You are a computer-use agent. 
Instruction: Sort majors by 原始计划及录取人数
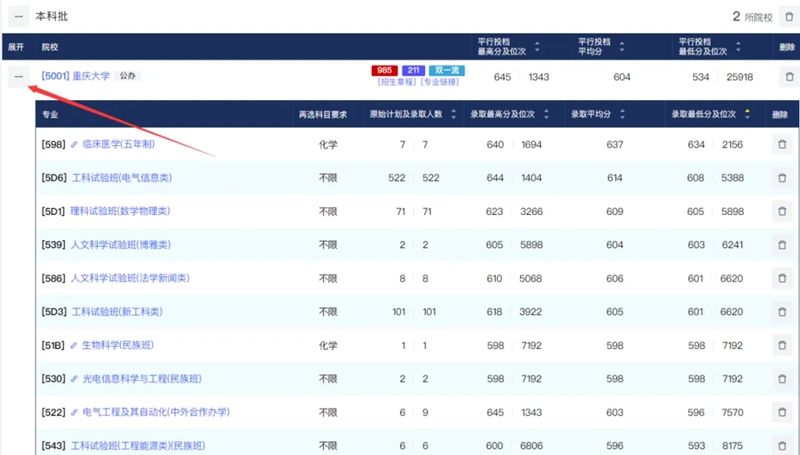(452, 114)
